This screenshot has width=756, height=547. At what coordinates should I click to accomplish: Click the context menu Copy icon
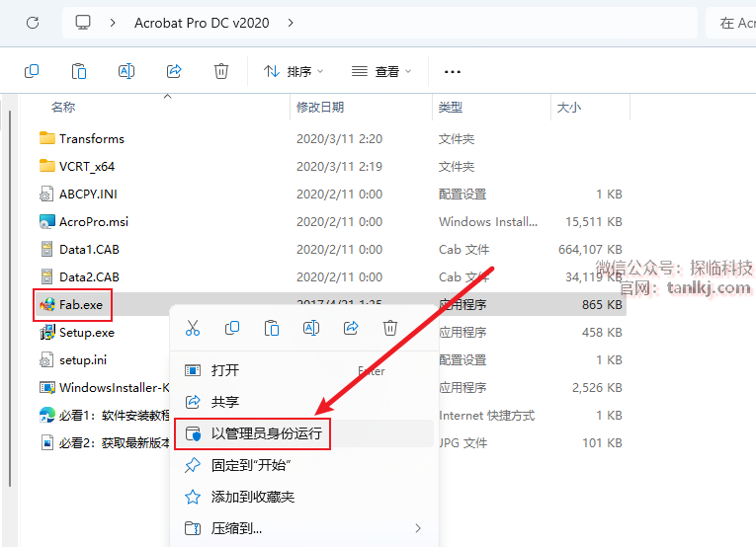[232, 329]
